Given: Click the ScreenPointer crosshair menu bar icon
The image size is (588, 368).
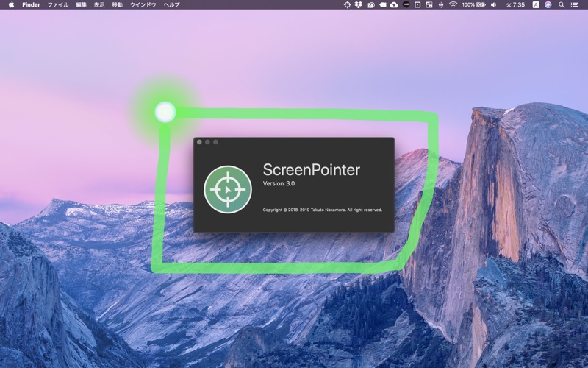Looking at the screenshot, I should [347, 4].
